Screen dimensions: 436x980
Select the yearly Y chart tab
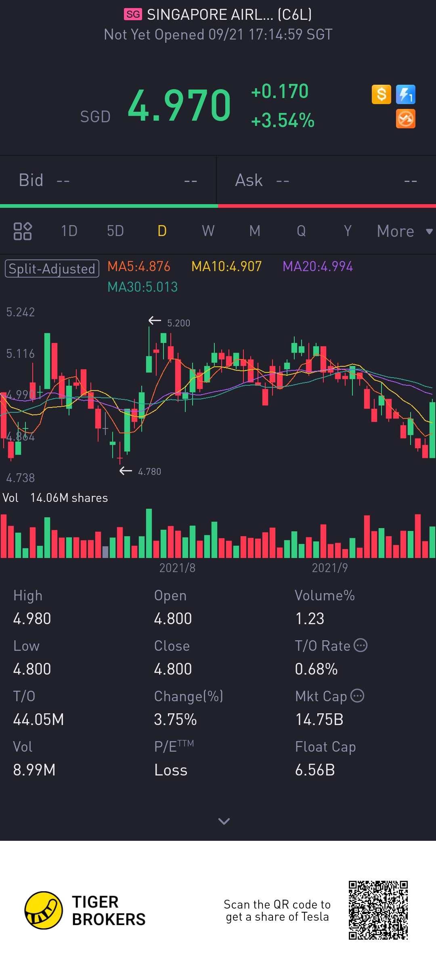[x=348, y=231]
